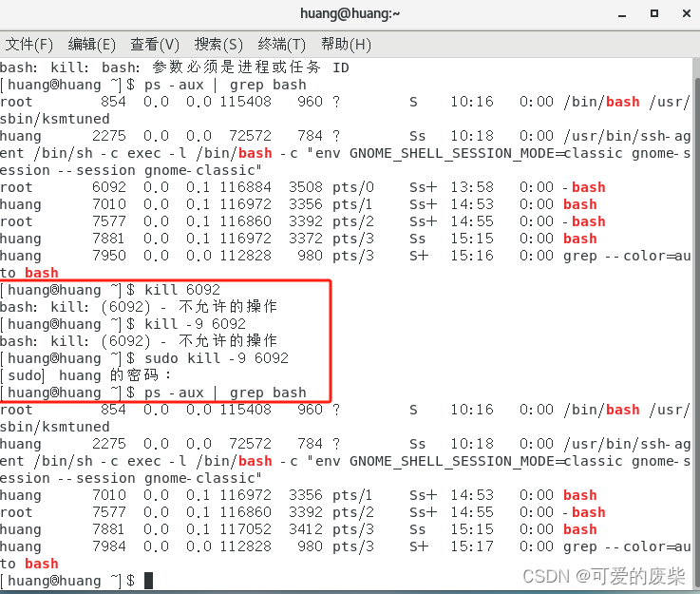Screen dimensions: 700x594
Task: Click memory value 117052 in second listing
Action: 246,529
